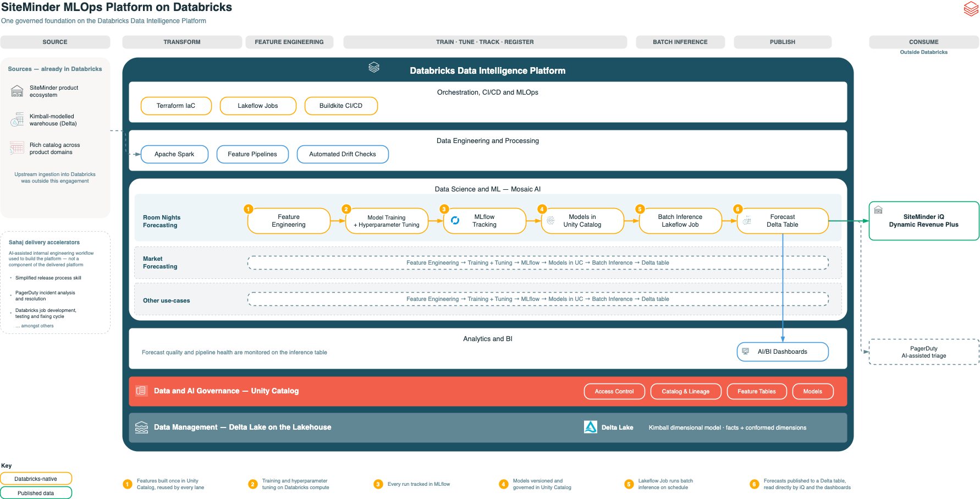Click the "Kimball dimensional model · facts + conformed dimensions" text

click(x=728, y=427)
